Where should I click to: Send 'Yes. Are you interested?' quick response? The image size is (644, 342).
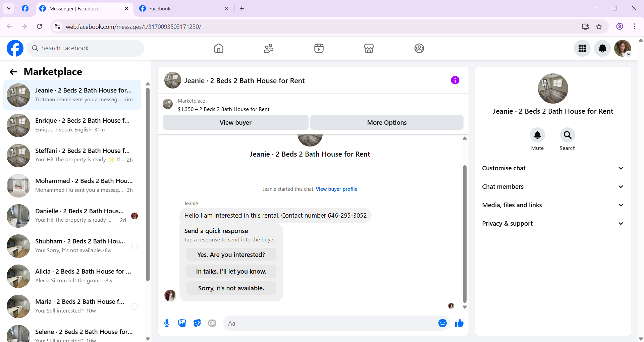click(x=231, y=255)
